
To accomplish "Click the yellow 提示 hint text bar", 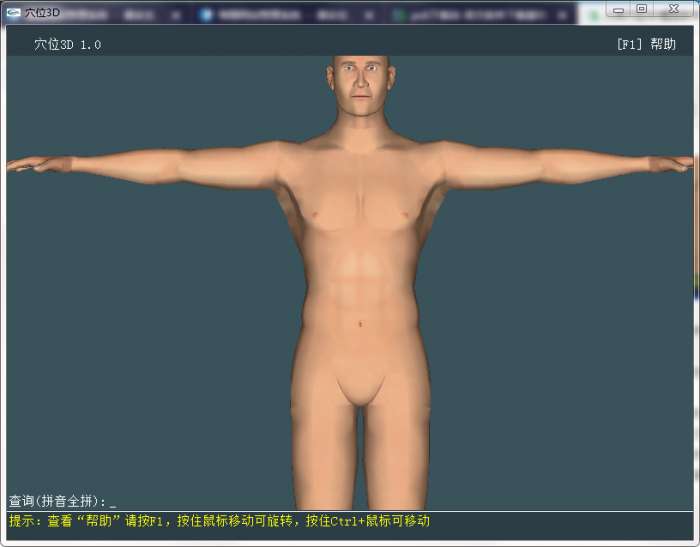I will tap(220, 521).
